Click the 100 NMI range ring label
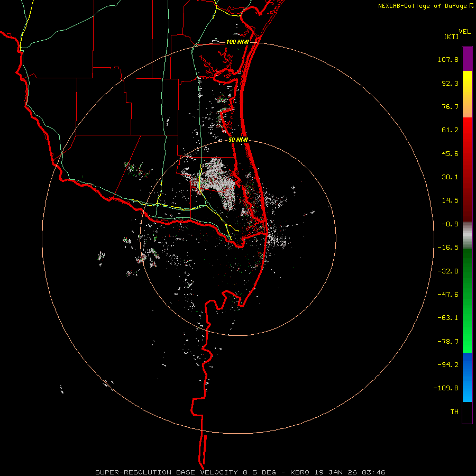Screen dimensions: 476x476 (x=237, y=42)
